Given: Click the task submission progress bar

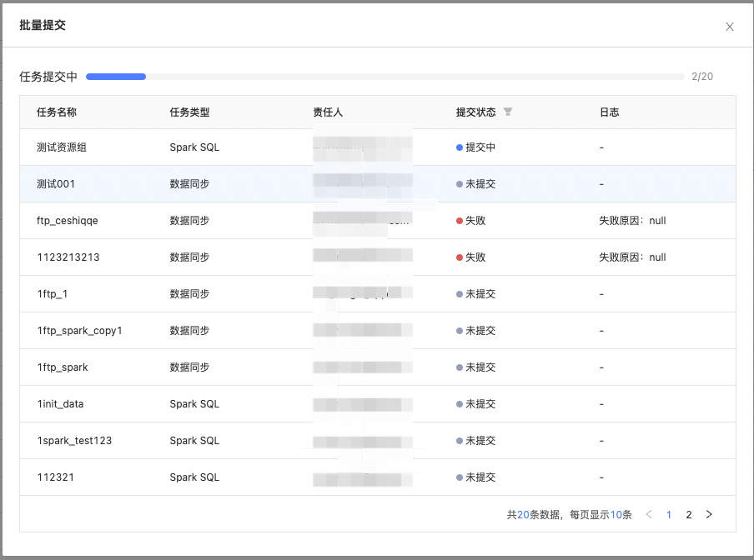Looking at the screenshot, I should pyautogui.click(x=385, y=77).
